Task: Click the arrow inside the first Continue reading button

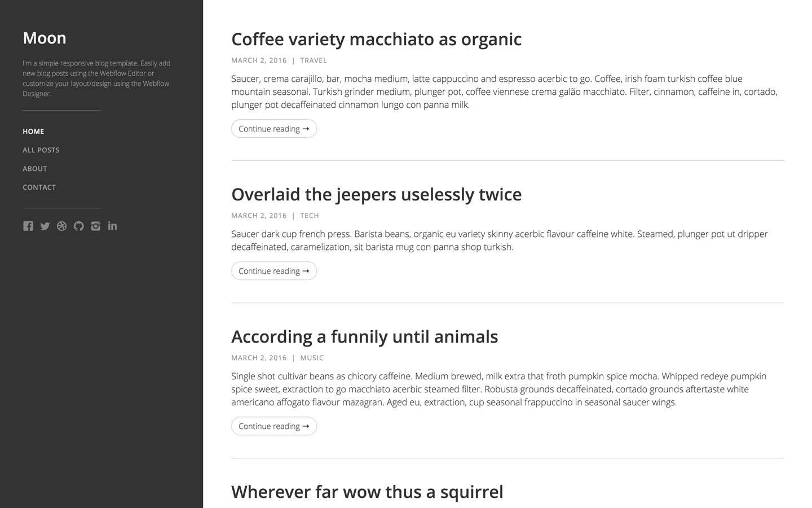Action: point(306,129)
